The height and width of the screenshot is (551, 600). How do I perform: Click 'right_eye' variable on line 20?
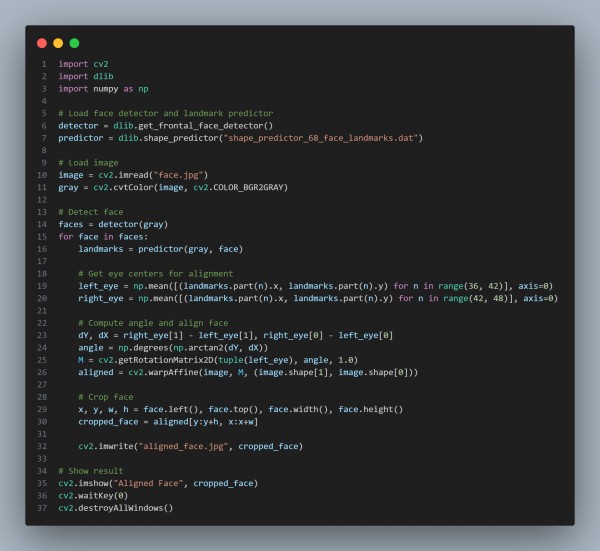point(101,298)
